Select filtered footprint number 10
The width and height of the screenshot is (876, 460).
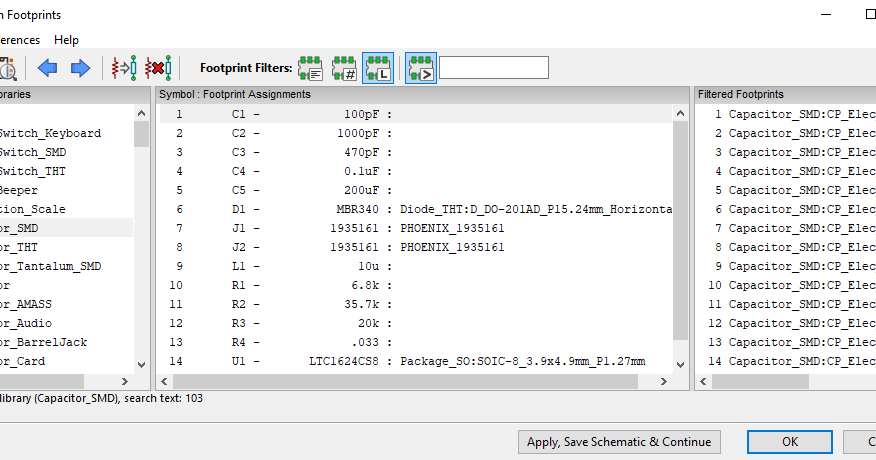[x=788, y=285]
